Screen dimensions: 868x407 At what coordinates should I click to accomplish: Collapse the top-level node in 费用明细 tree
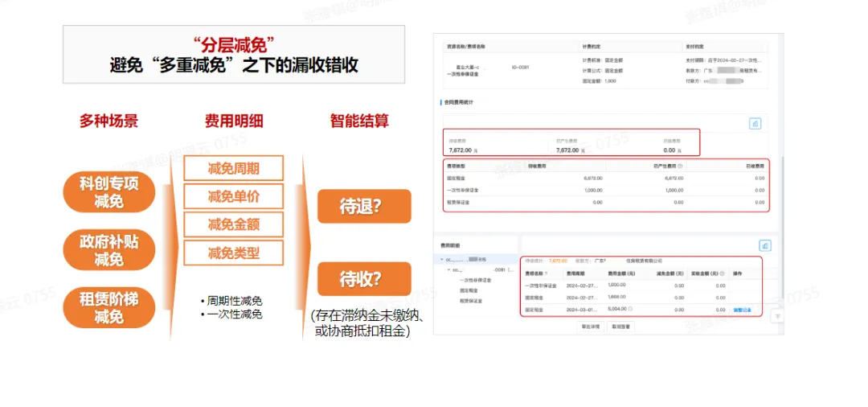440,261
